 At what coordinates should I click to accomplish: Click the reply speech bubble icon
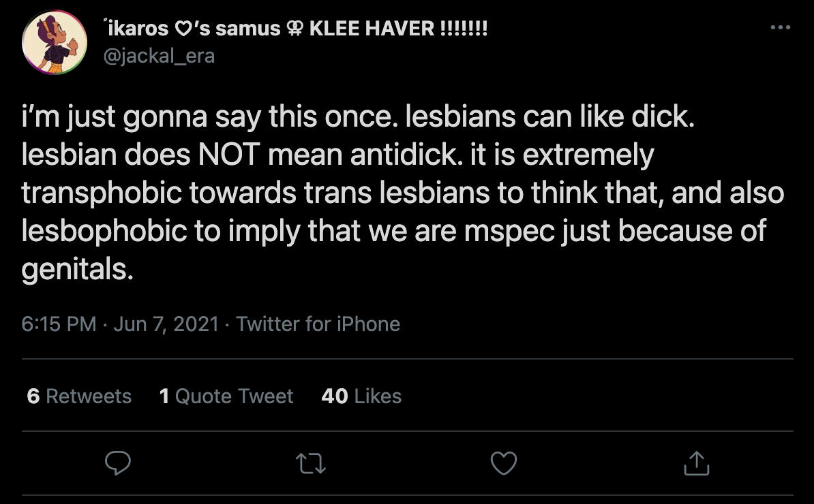point(119,464)
